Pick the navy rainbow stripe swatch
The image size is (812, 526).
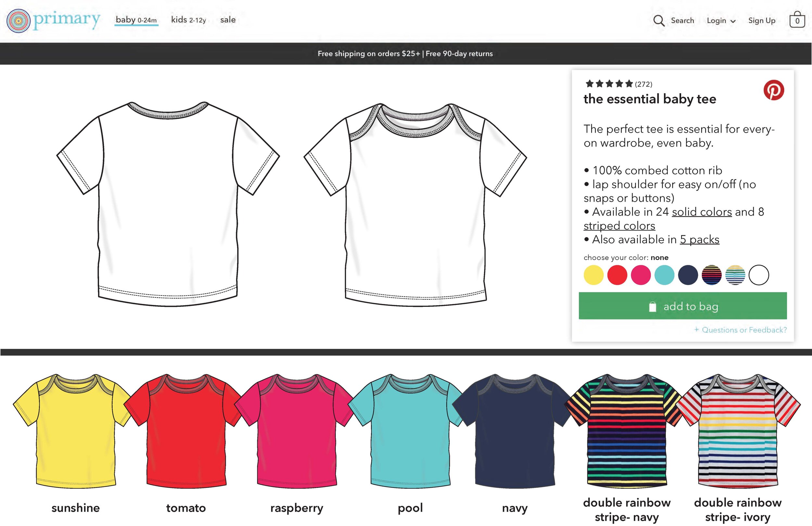tap(711, 275)
